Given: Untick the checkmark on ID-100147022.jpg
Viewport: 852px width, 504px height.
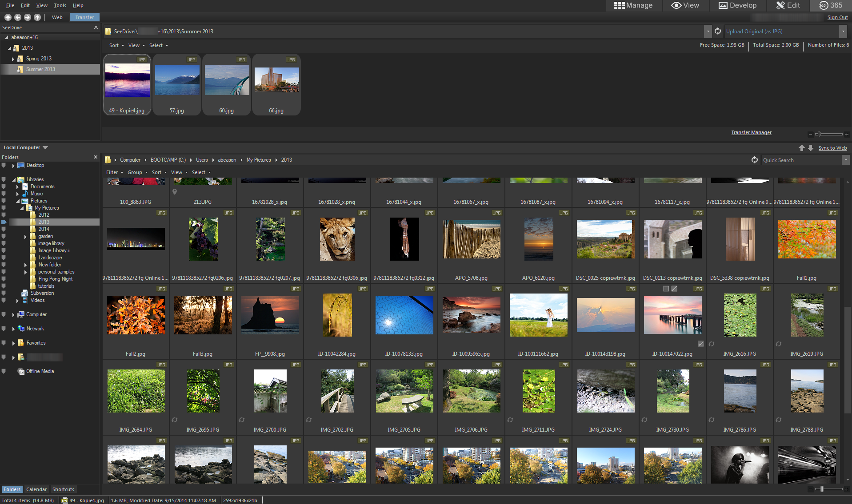Looking at the screenshot, I should click(701, 344).
